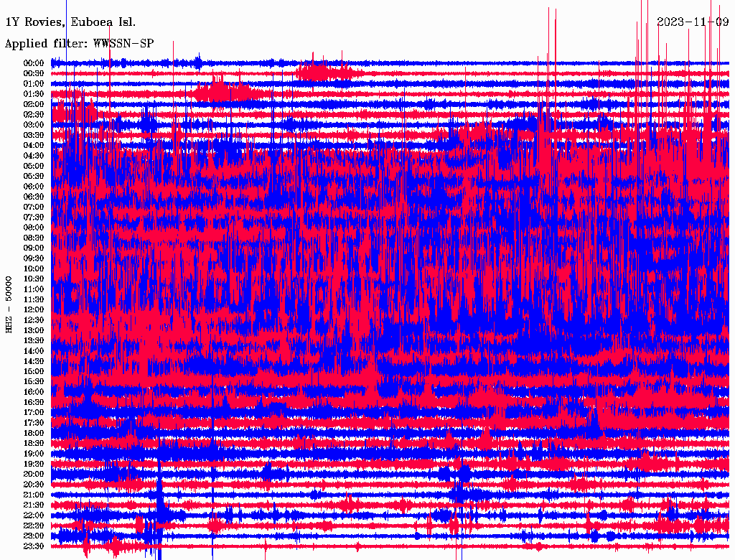
Task: Select the 08:00 time label
Action: coord(34,228)
